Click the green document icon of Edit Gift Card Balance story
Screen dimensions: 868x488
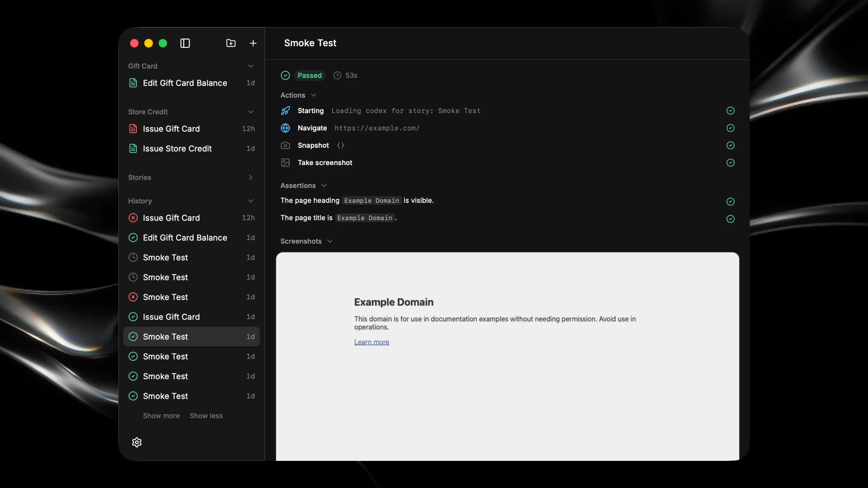tap(133, 83)
